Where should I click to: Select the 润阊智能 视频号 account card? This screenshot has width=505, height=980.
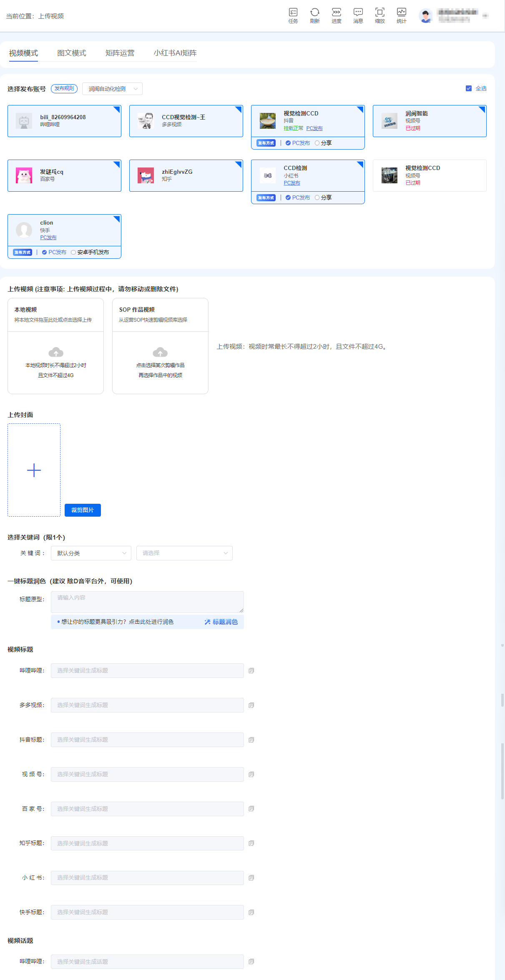click(x=430, y=121)
